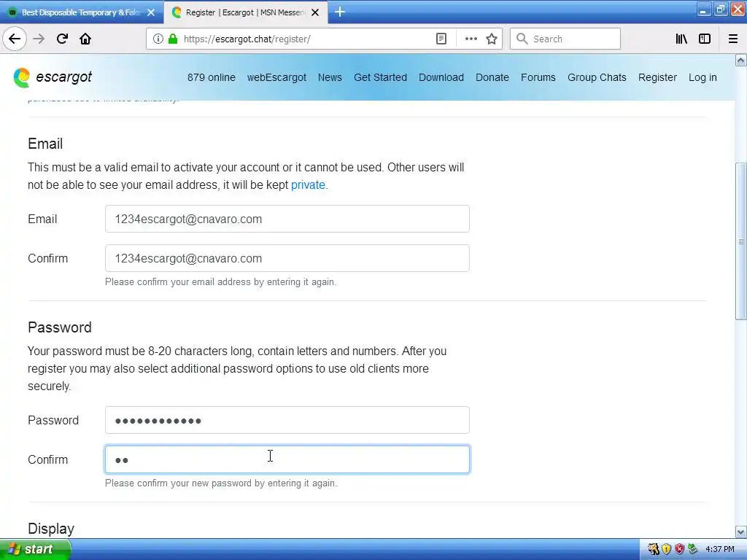The width and height of the screenshot is (747, 560).
Task: Click the Email section heading
Action: tap(45, 144)
